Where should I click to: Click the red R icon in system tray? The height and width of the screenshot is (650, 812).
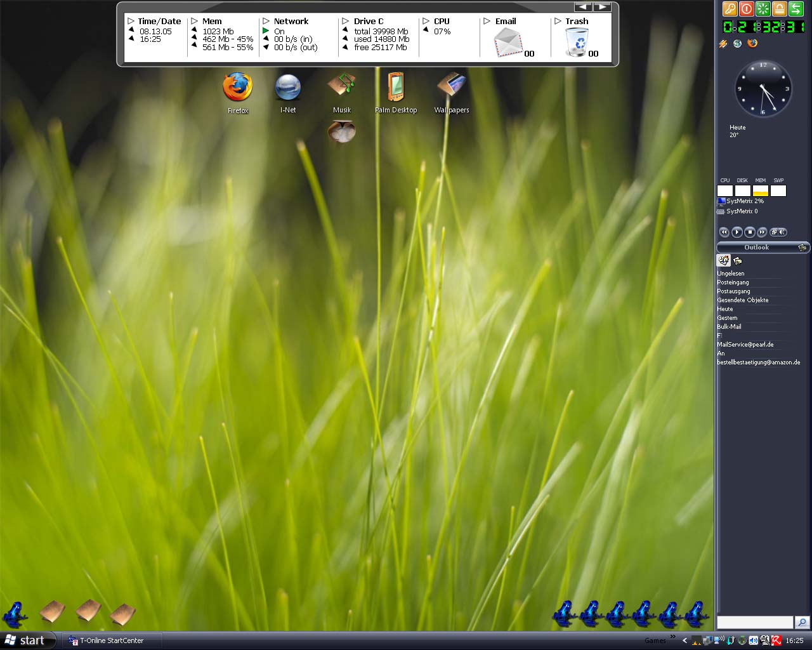(776, 640)
